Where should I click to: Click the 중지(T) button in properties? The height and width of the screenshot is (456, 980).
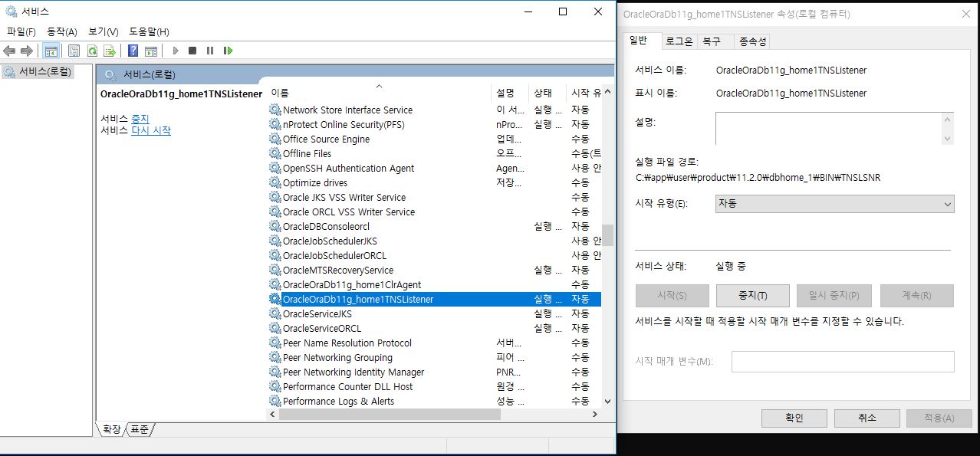tap(752, 296)
